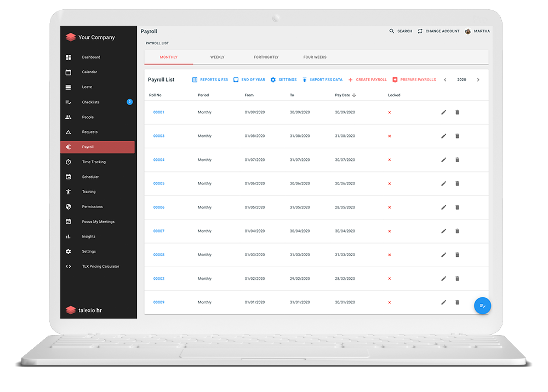Click Roll No column header
This screenshot has width=548, height=392.
point(155,95)
